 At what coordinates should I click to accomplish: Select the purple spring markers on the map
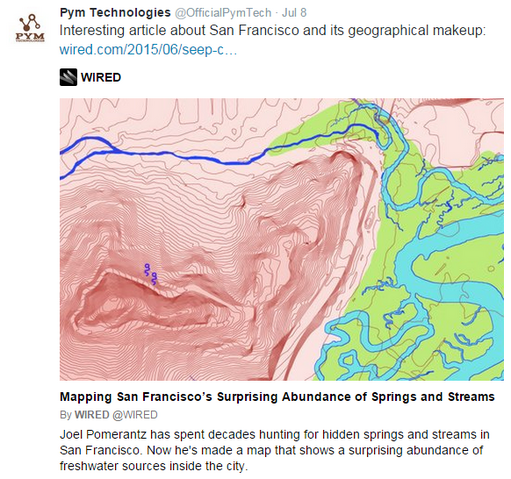pyautogui.click(x=150, y=274)
